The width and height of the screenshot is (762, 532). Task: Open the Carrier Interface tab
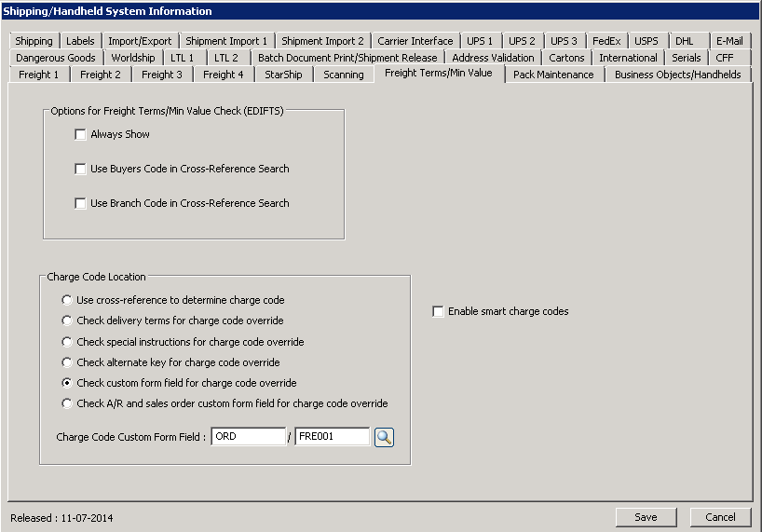(x=415, y=41)
